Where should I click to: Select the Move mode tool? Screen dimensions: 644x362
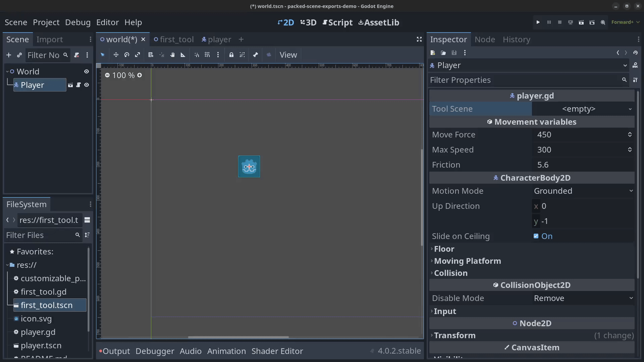[x=116, y=55]
